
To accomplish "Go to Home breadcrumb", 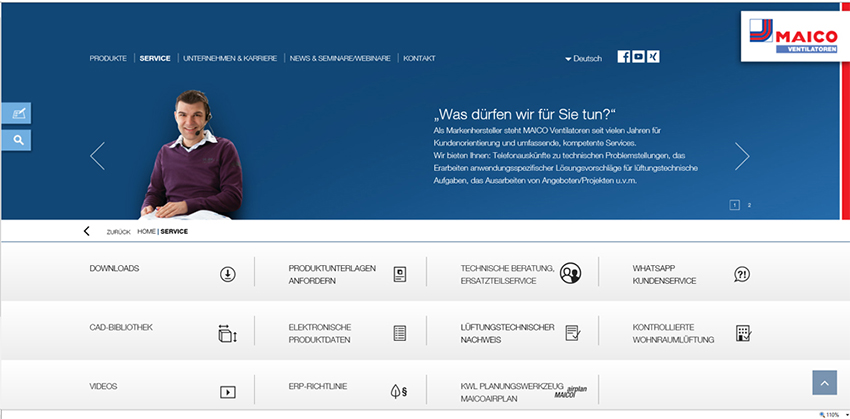I will pyautogui.click(x=146, y=231).
